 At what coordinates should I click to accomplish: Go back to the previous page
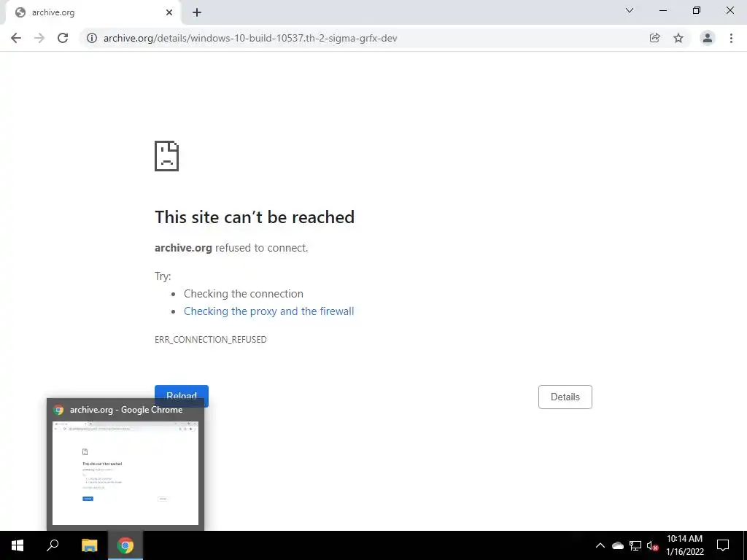point(16,38)
